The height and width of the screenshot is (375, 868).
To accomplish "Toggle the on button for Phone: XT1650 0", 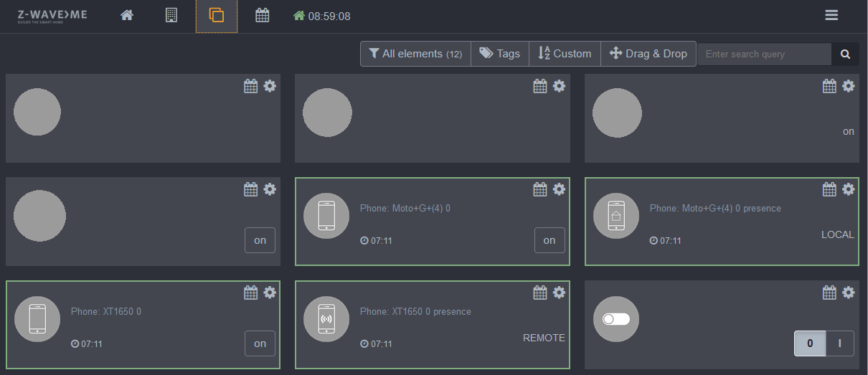I will click(x=260, y=343).
